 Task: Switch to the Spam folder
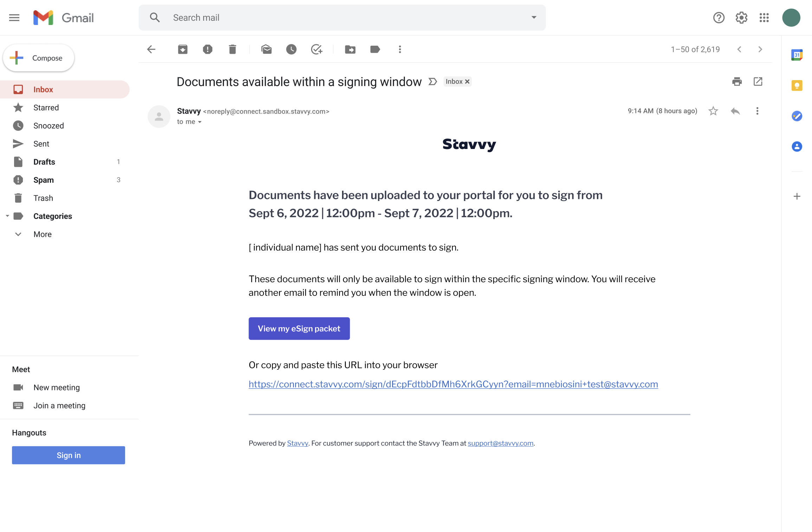[x=44, y=180]
